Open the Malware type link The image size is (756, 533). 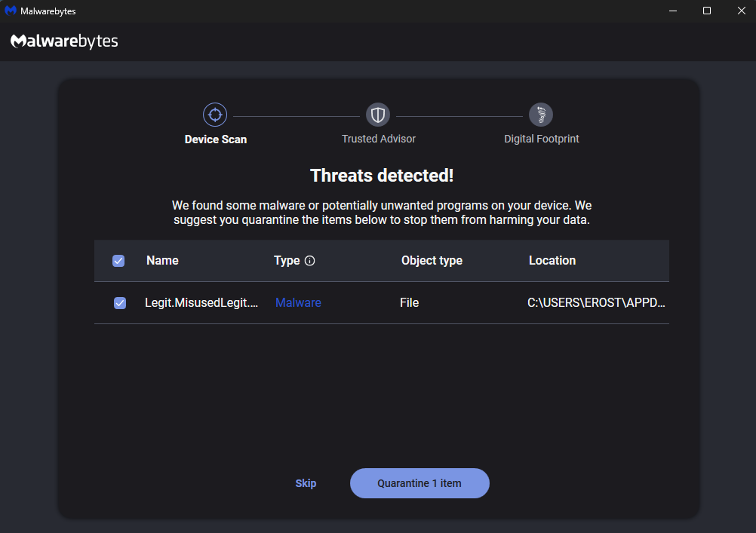(x=298, y=302)
